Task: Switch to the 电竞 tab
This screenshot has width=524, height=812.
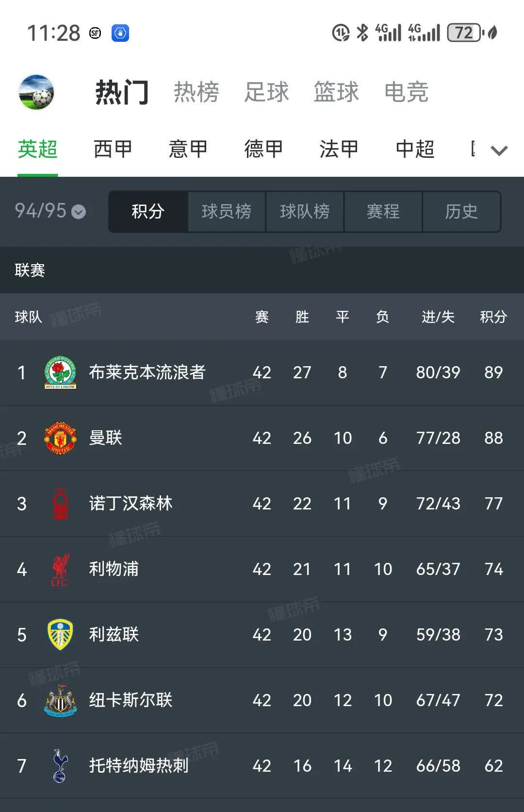Action: 408,92
